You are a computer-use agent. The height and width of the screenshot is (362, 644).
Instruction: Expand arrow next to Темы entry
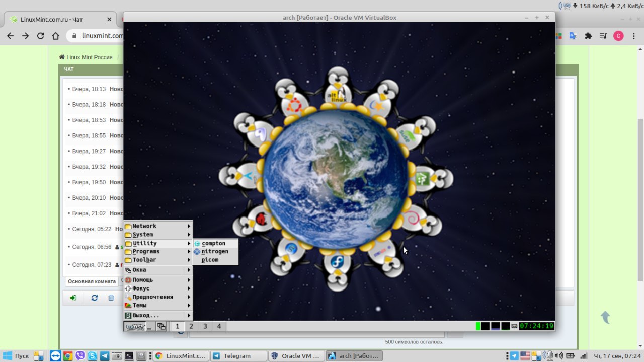[189, 306]
